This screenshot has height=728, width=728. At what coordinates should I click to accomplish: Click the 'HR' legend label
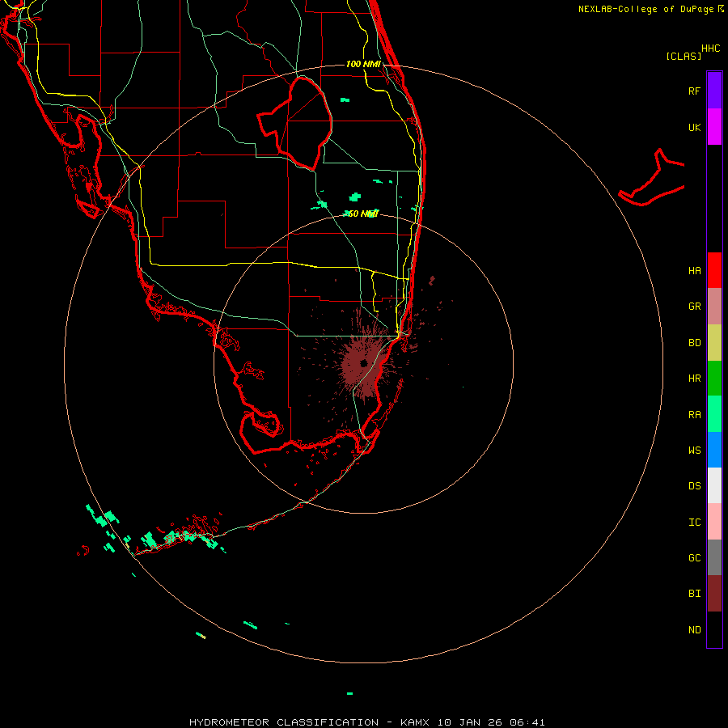pyautogui.click(x=694, y=379)
